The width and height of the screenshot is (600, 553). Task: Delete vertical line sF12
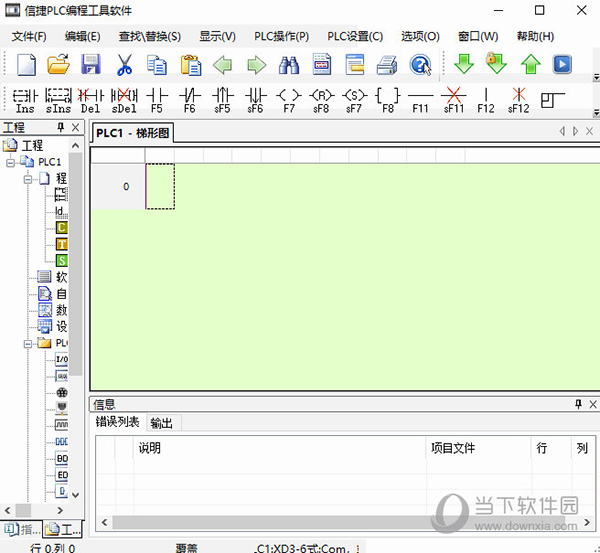[x=519, y=101]
